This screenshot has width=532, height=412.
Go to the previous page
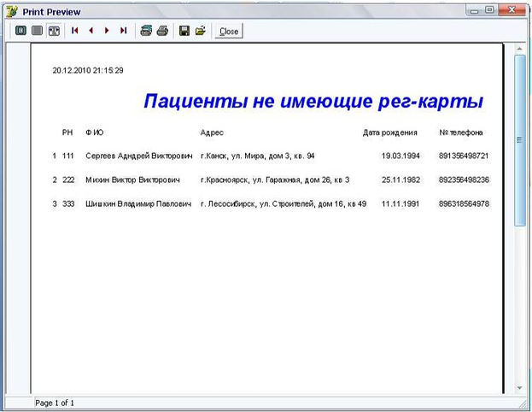pyautogui.click(x=91, y=31)
